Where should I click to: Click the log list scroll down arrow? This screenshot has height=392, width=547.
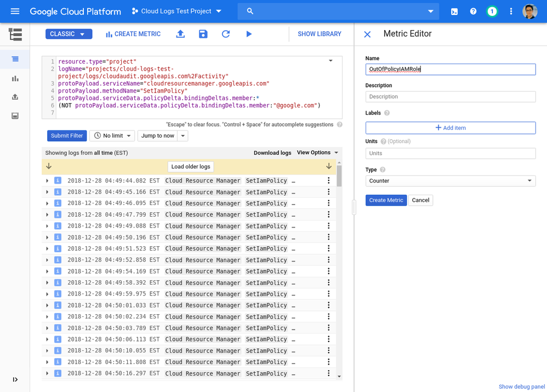339,376
